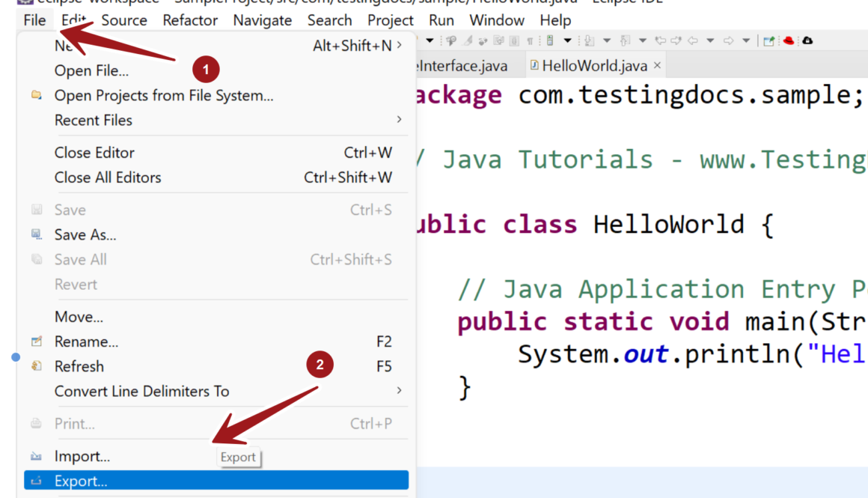The image size is (868, 498).
Task: Switch to the HelloWorld.java editor tab
Action: pyautogui.click(x=594, y=66)
